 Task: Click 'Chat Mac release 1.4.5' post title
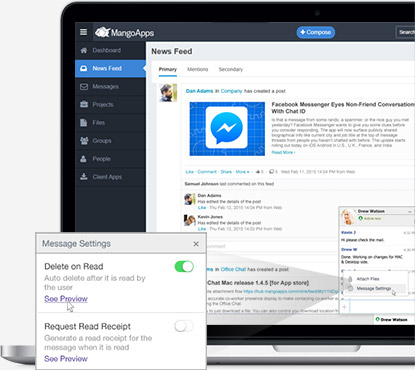coord(258,283)
